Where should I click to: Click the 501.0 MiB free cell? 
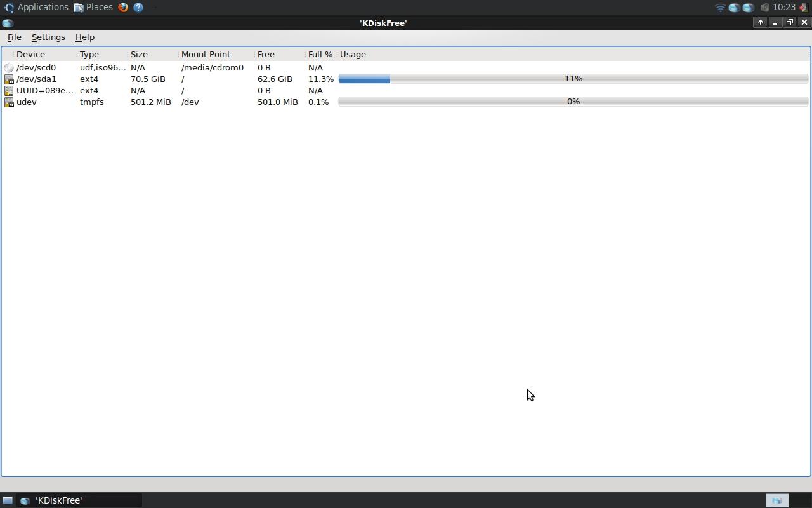coord(278,102)
